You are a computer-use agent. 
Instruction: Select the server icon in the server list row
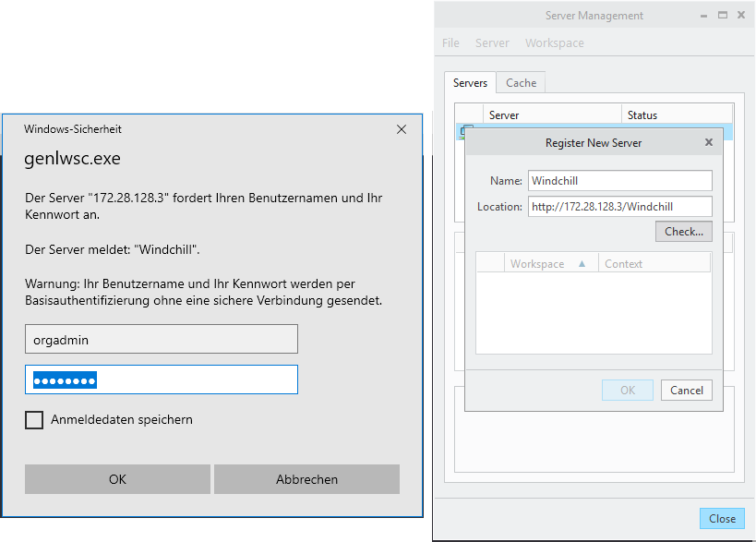click(465, 132)
